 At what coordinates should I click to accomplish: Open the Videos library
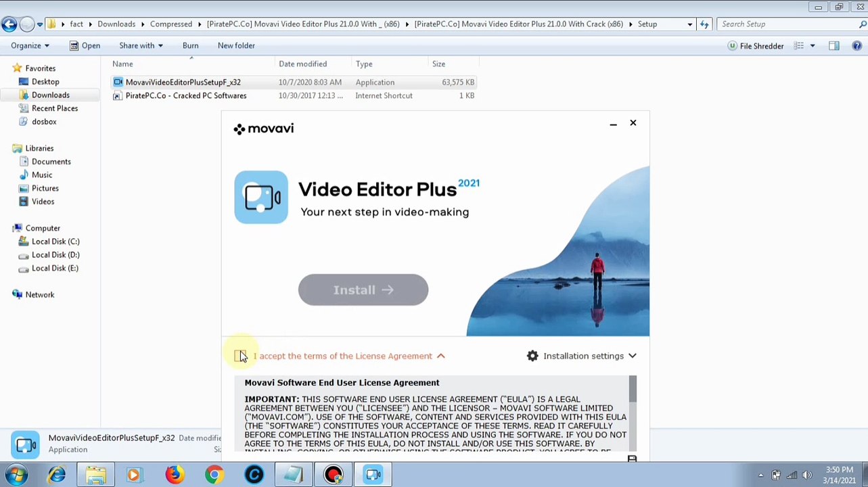(x=43, y=202)
